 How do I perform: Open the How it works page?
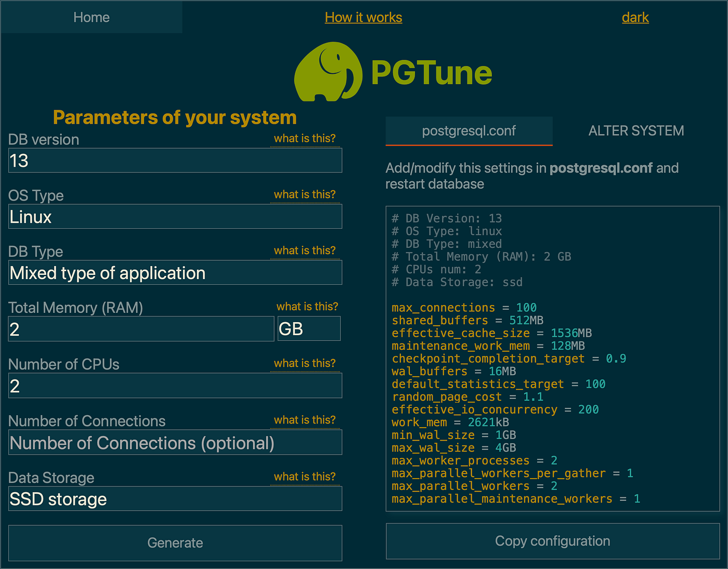pyautogui.click(x=363, y=17)
